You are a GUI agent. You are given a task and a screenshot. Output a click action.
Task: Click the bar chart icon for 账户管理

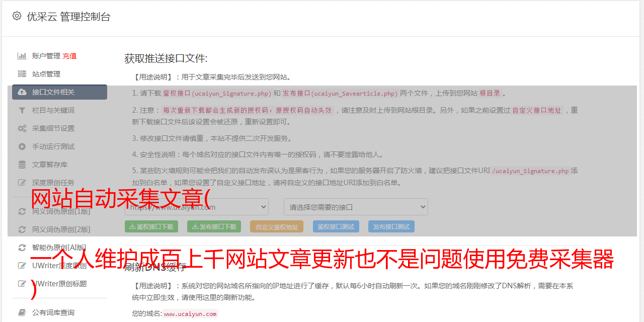[22, 56]
